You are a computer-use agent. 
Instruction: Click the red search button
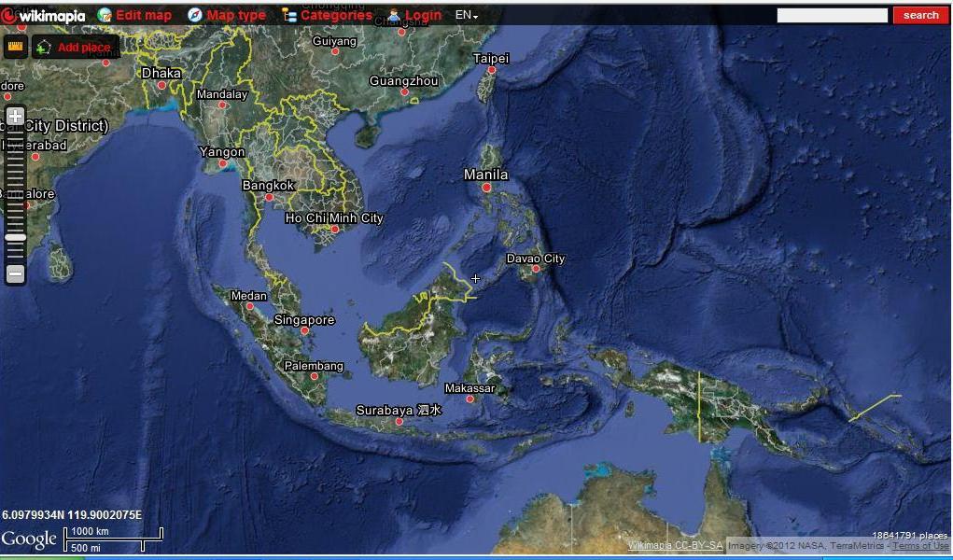coord(920,15)
